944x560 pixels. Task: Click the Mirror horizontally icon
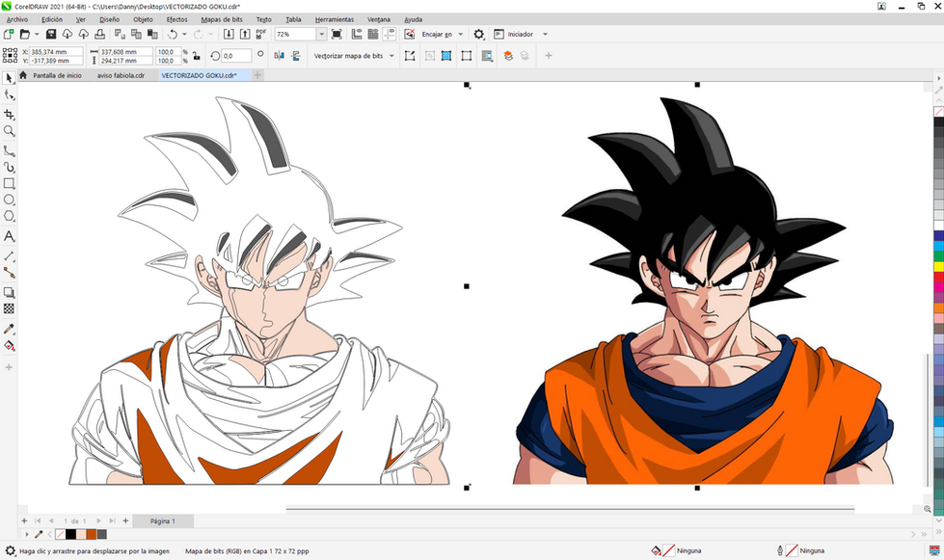(280, 56)
